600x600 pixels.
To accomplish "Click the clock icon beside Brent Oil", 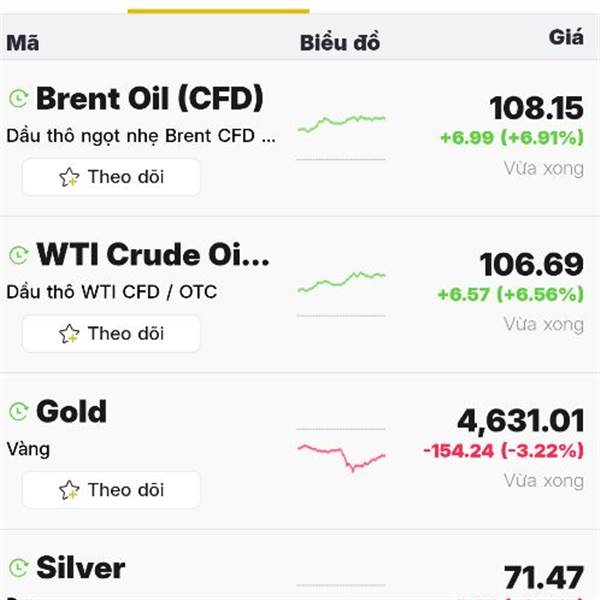I will click(x=18, y=99).
